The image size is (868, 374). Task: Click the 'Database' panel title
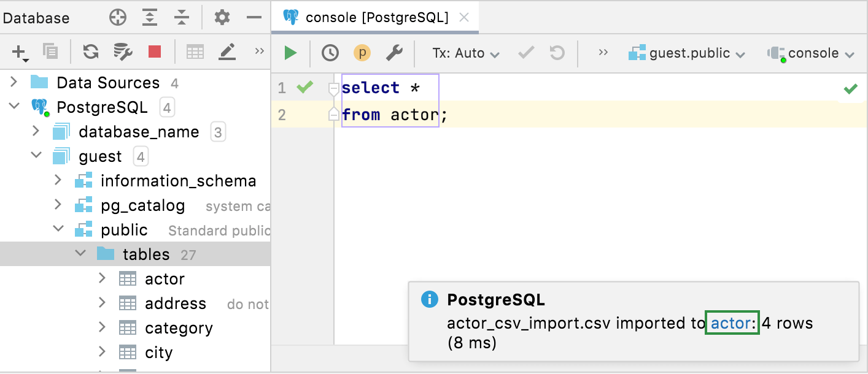tap(36, 18)
